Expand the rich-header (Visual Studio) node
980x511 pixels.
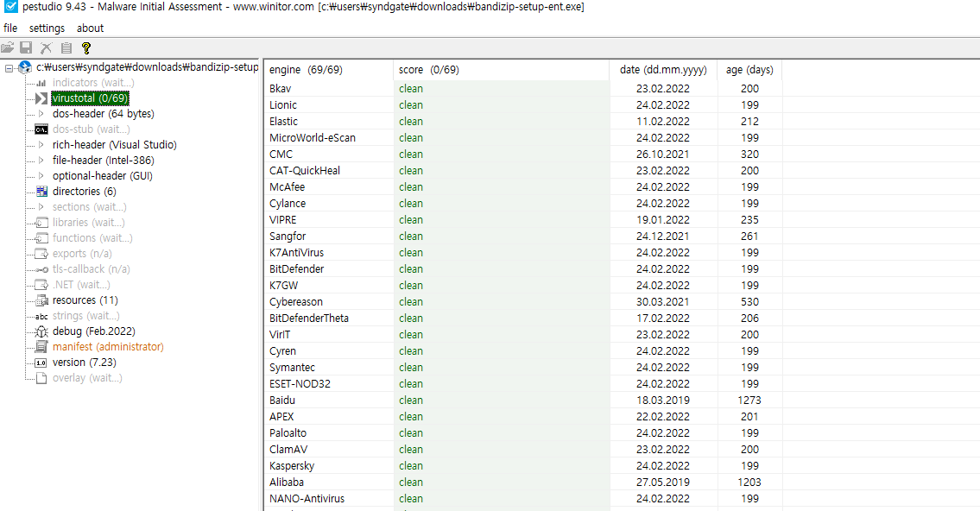tap(41, 145)
